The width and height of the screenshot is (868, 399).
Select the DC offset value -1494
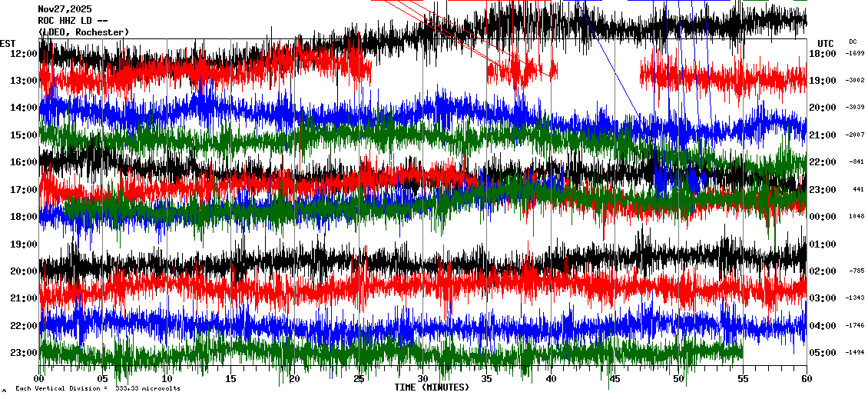(856, 353)
